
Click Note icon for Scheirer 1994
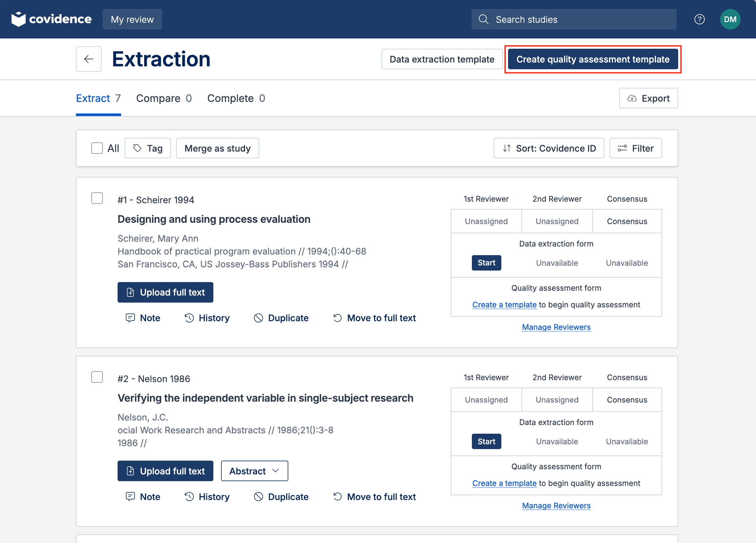tap(130, 318)
